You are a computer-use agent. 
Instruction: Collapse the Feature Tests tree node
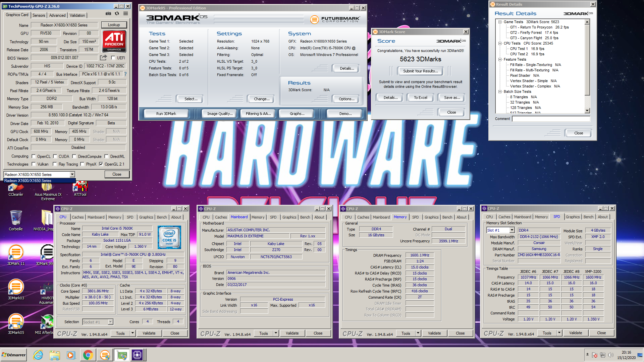point(500,59)
